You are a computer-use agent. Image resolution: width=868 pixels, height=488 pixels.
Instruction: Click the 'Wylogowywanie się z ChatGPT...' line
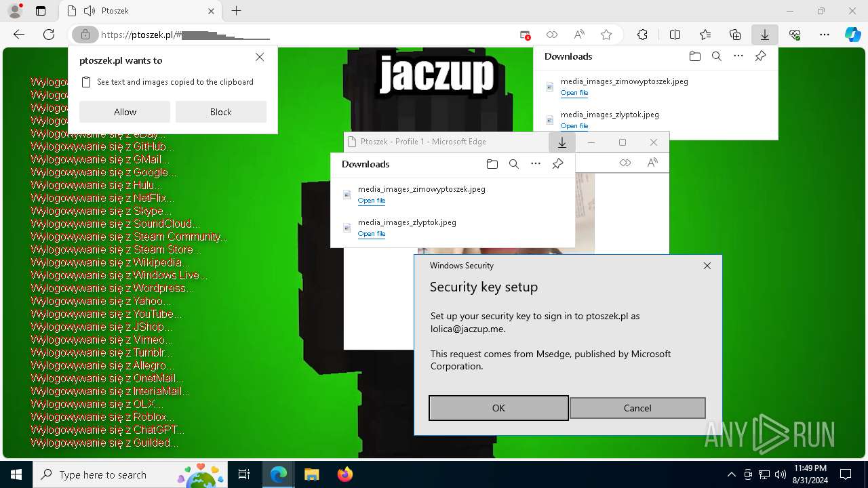pyautogui.click(x=108, y=430)
